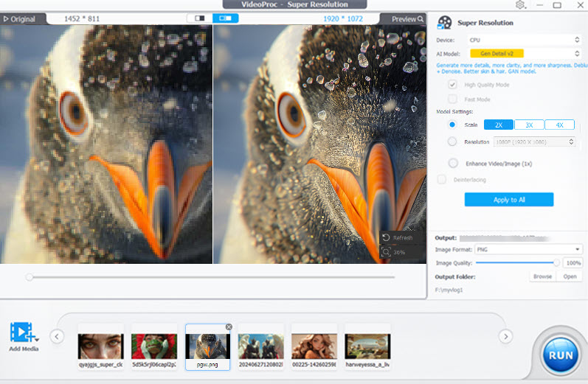Open the AI Model Gen Detail v2 dropdown
This screenshot has height=384, width=588.
pos(525,54)
